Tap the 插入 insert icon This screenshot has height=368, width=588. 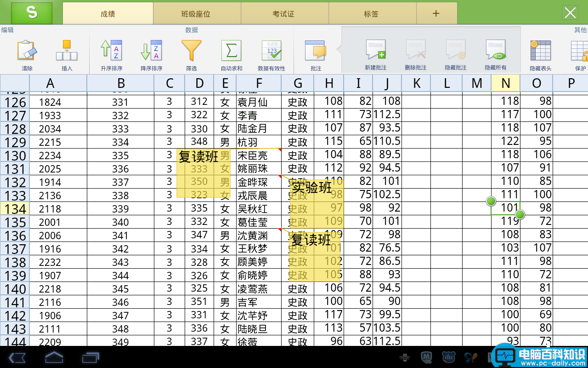67,51
